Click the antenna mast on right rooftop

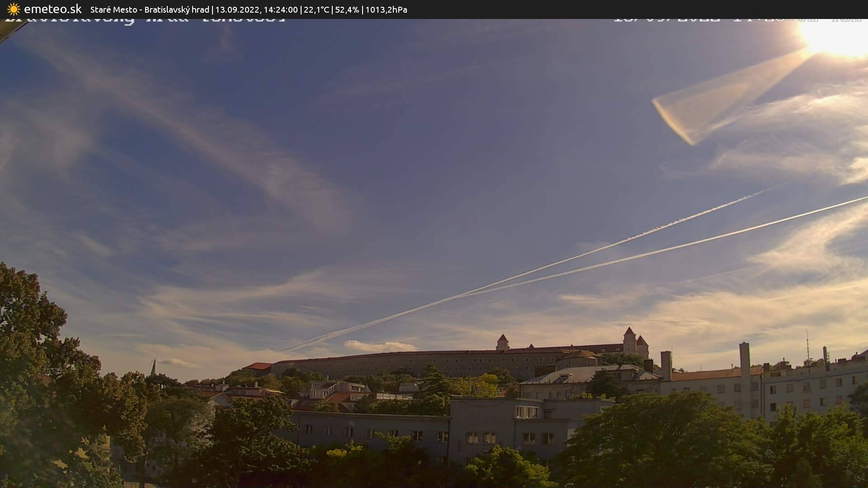(x=808, y=346)
